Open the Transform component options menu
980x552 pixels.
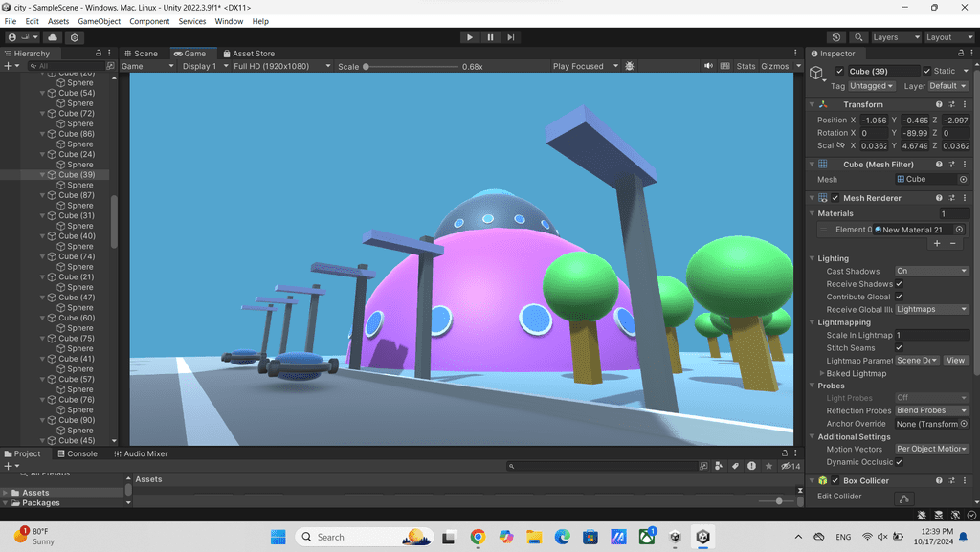click(965, 104)
